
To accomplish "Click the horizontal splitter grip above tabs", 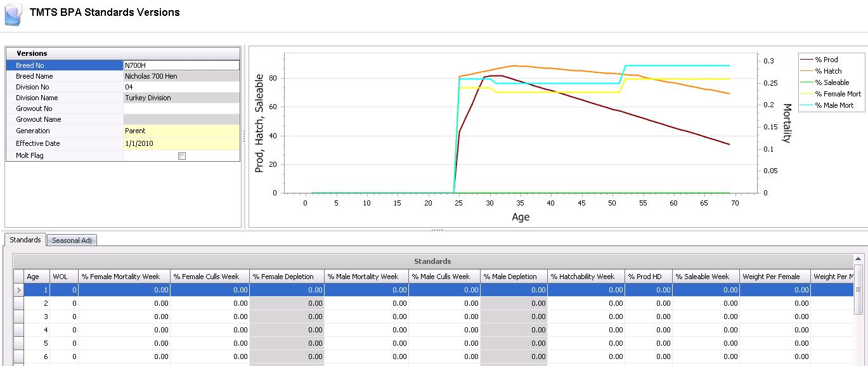I will (x=437, y=230).
